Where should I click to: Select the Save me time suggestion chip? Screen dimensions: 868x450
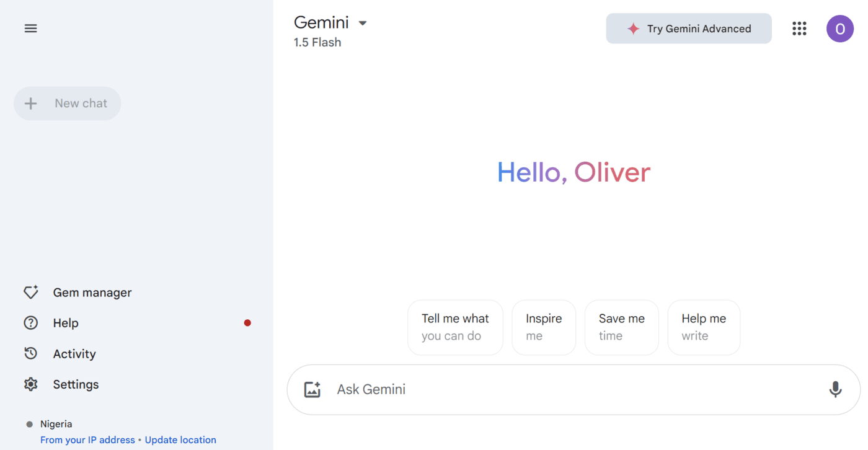coord(621,327)
